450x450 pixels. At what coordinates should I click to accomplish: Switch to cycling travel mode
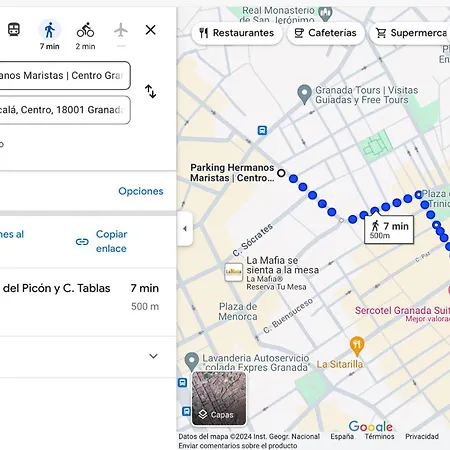pyautogui.click(x=85, y=30)
